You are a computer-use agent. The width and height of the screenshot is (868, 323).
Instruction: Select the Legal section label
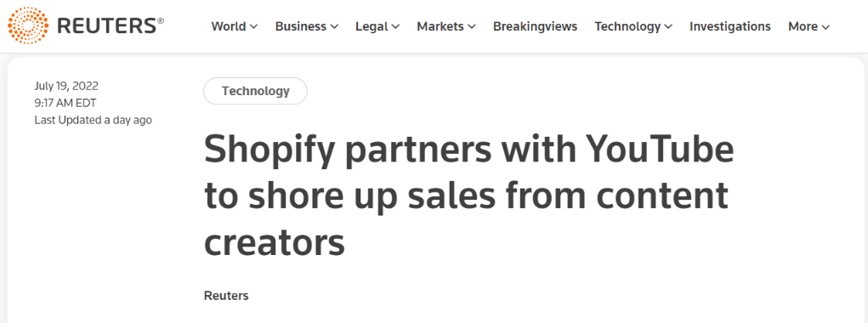pyautogui.click(x=372, y=26)
